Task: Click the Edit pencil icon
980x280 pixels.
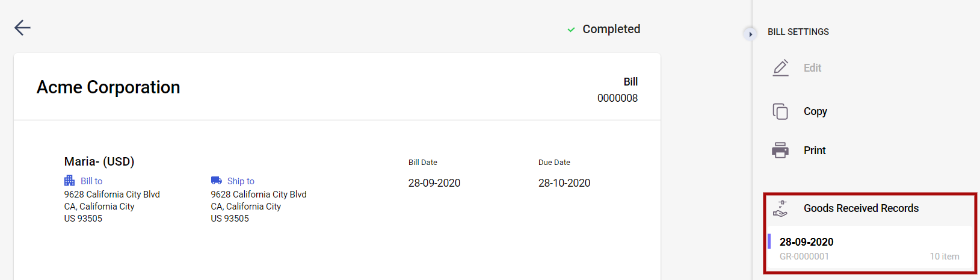Action: coord(780,67)
